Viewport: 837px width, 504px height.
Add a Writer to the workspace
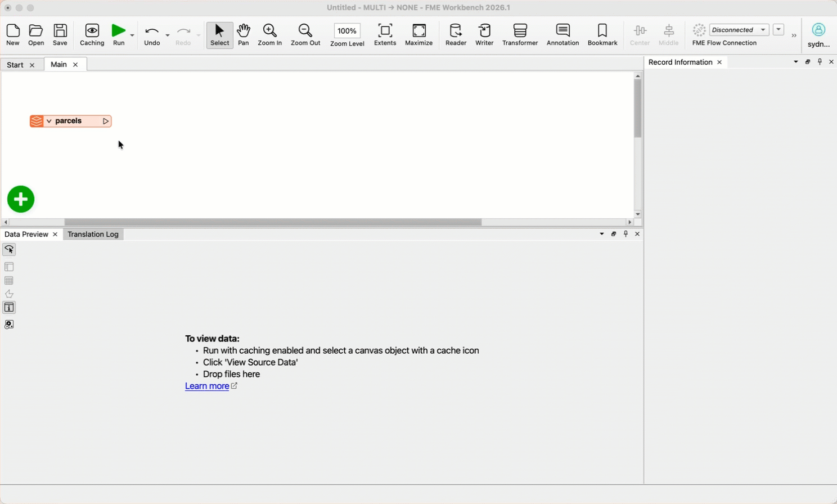point(484,35)
